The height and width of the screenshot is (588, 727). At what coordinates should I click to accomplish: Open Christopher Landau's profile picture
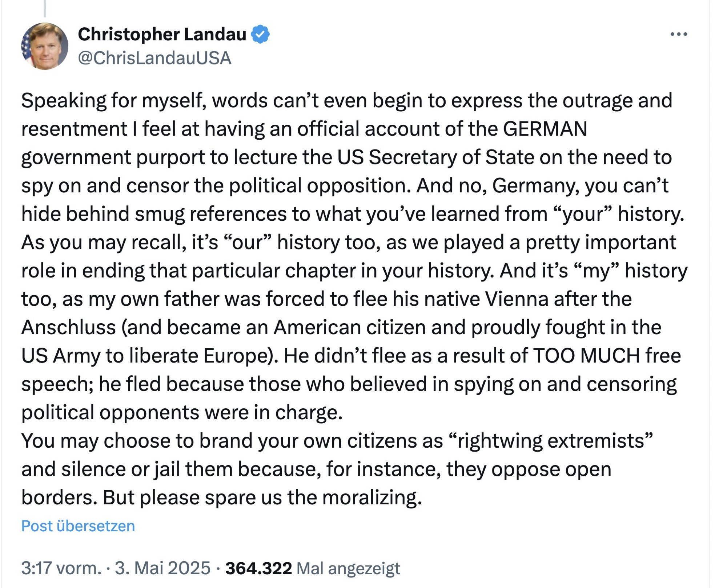(45, 46)
